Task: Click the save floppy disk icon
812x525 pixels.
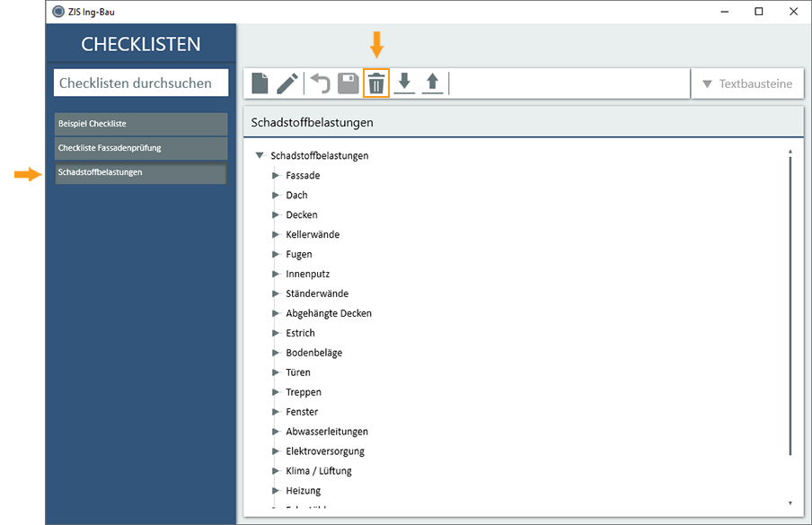Action: pyautogui.click(x=348, y=83)
